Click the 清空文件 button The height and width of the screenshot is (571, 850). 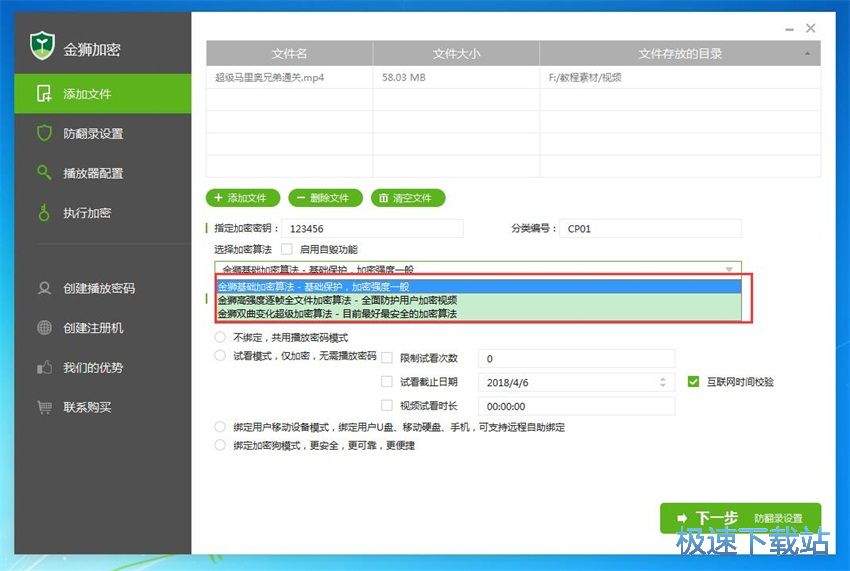[408, 198]
